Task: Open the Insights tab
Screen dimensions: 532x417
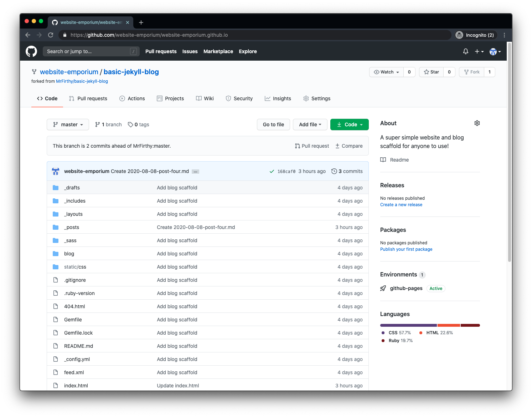Action: [x=278, y=98]
